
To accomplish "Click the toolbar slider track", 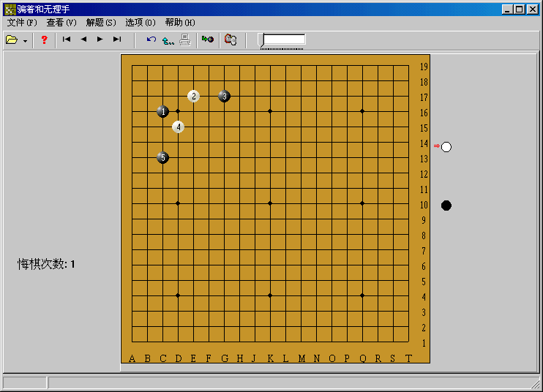I will [283, 40].
